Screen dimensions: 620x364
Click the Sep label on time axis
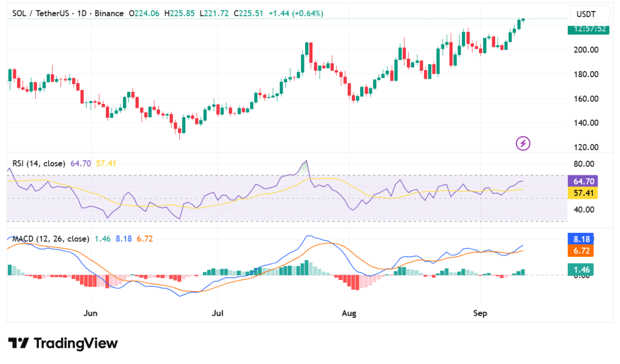click(480, 313)
